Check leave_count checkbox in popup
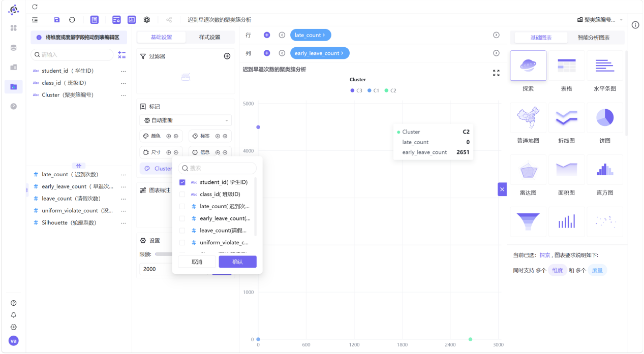Viewport: 644px width, 354px height. pyautogui.click(x=182, y=231)
